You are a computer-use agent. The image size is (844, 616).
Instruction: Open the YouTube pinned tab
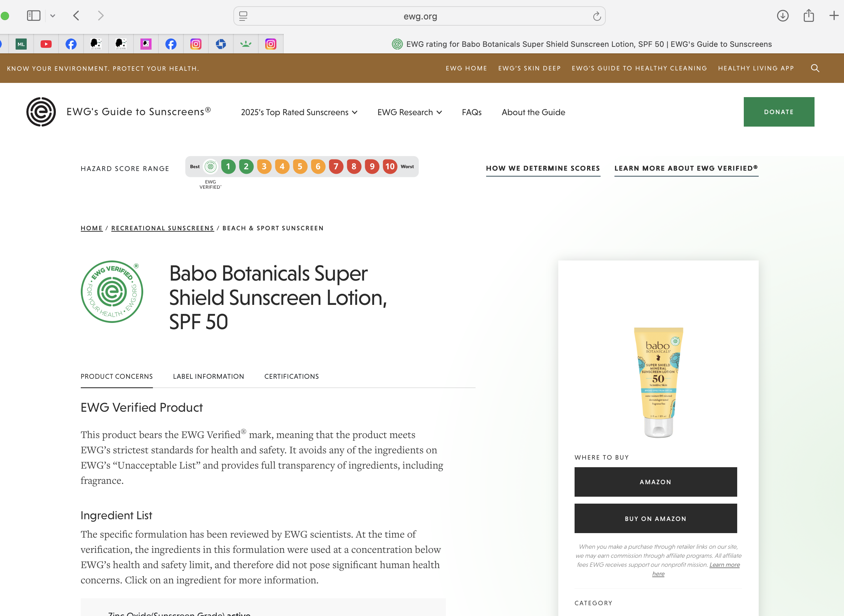coord(46,44)
